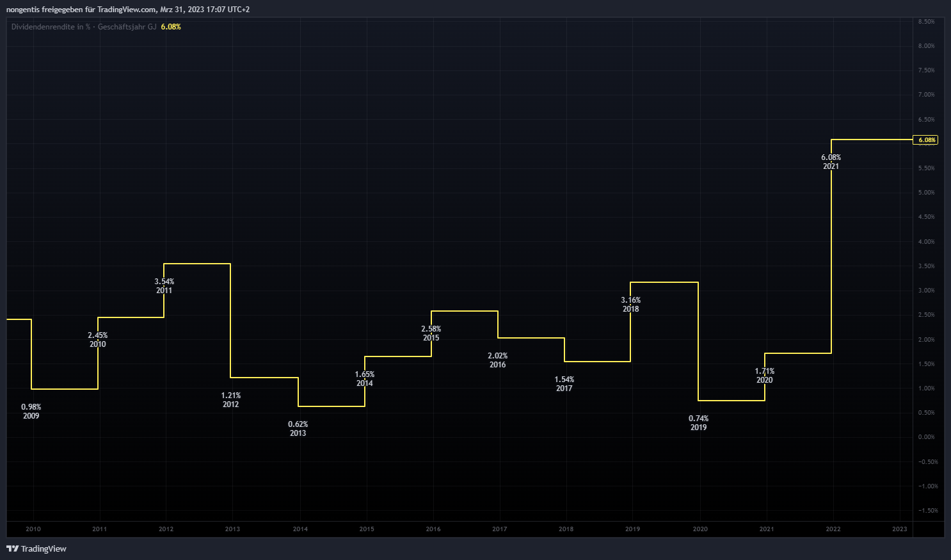
Task: Select the -1.50% price scale label
Action: (x=927, y=511)
